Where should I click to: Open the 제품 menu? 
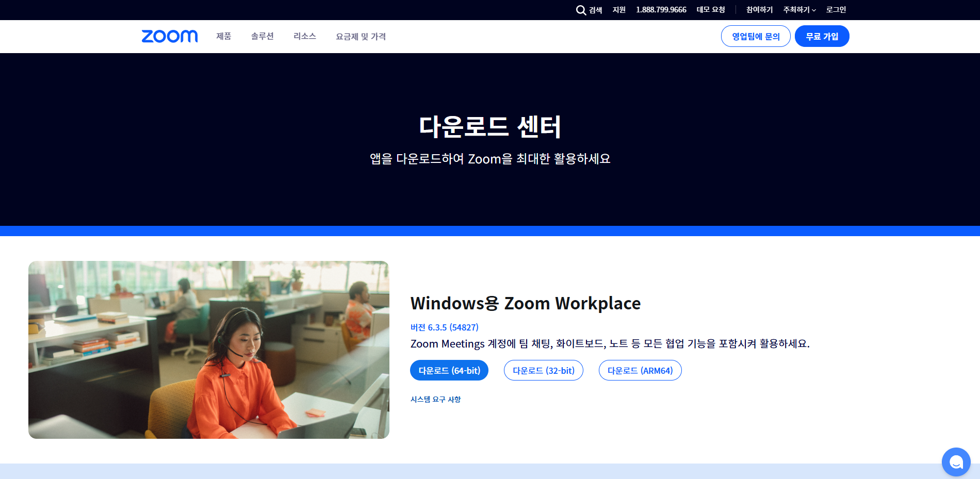pyautogui.click(x=223, y=36)
